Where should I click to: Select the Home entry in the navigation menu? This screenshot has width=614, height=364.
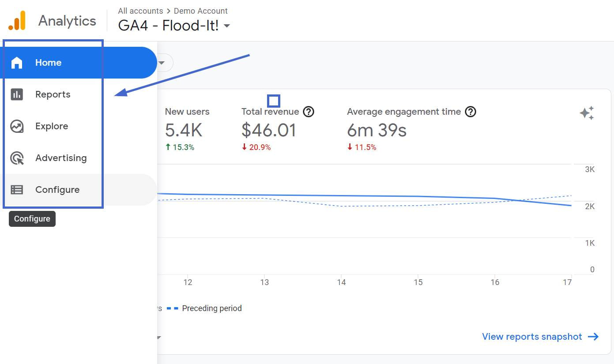48,62
